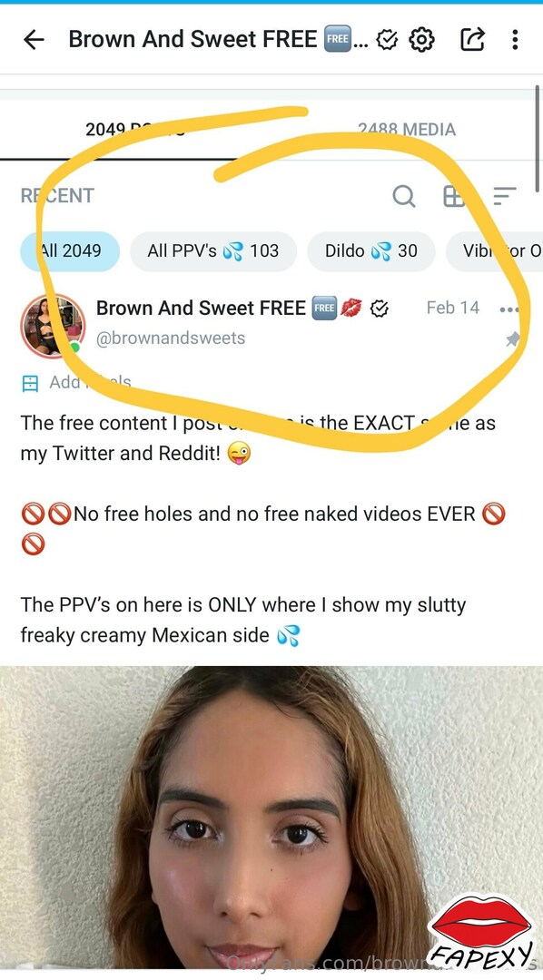Switch to grid view layout icon
This screenshot has height=980, width=543.
453,196
